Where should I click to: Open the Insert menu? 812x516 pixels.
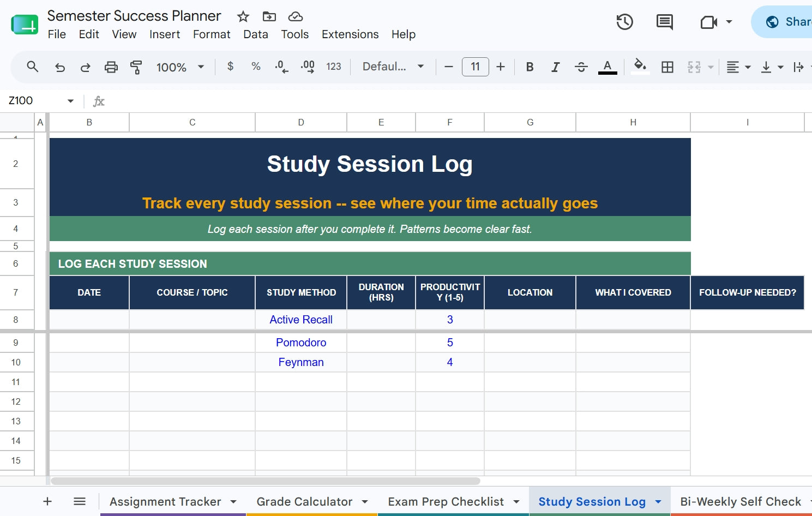click(165, 34)
